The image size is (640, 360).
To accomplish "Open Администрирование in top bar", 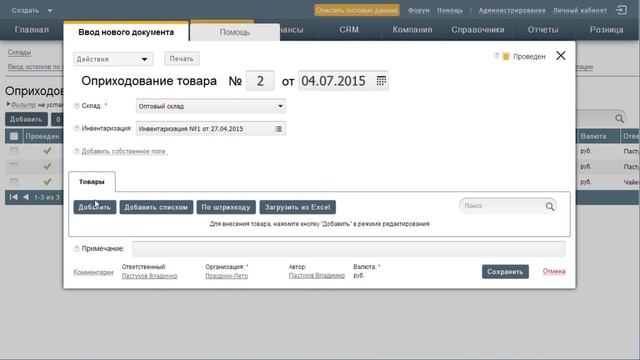I will point(512,10).
